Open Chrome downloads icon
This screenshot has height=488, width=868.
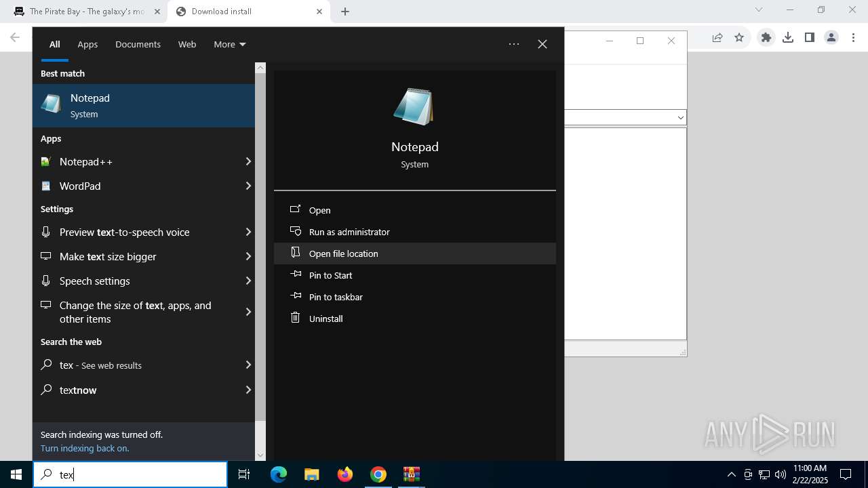tap(788, 38)
